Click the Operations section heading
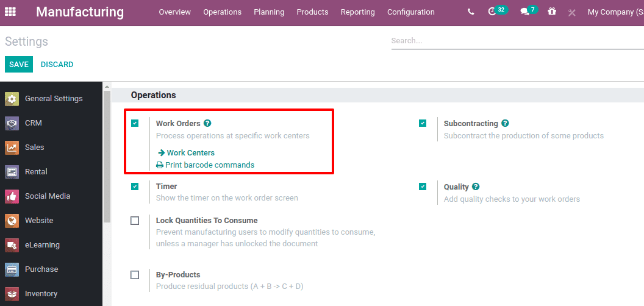Viewport: 644px width, 306px height. pos(154,95)
